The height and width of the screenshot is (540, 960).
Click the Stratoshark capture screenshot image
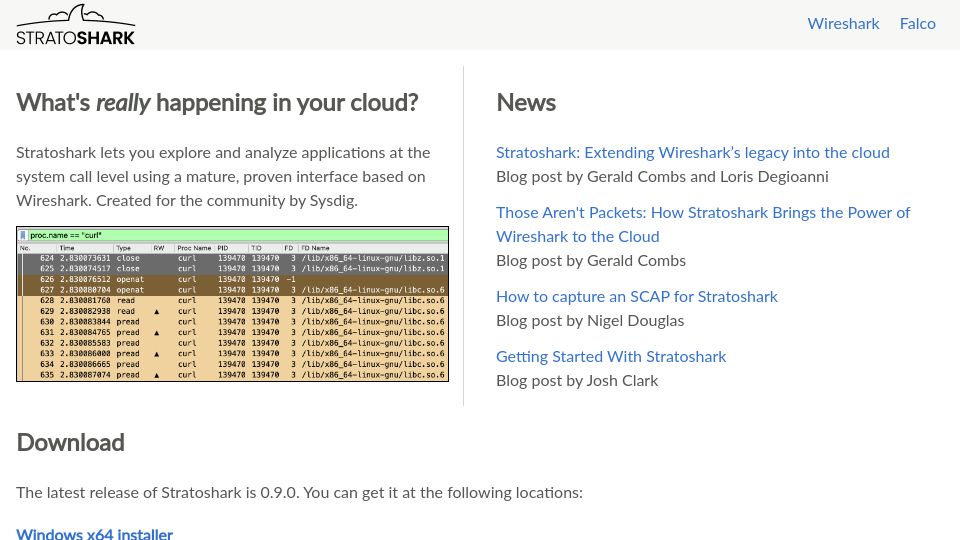point(233,304)
